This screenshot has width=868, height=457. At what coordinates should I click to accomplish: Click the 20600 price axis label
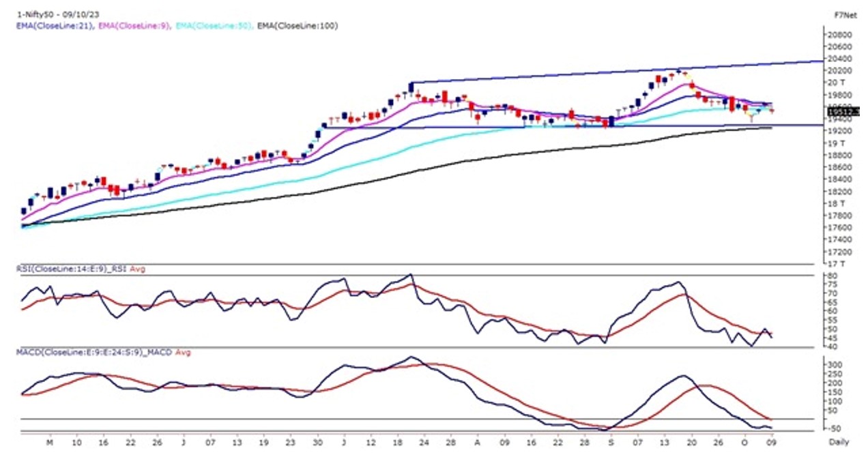tap(839, 46)
